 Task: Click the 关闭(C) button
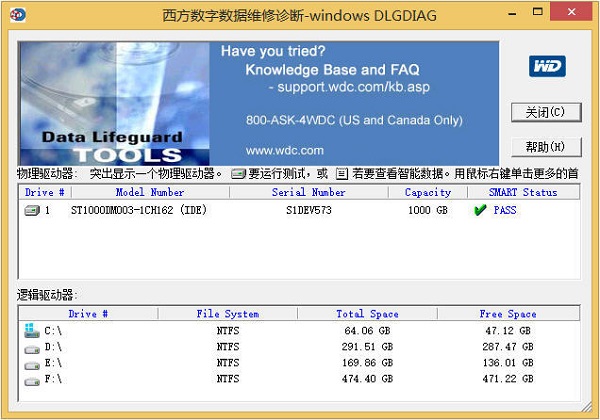pyautogui.click(x=545, y=112)
